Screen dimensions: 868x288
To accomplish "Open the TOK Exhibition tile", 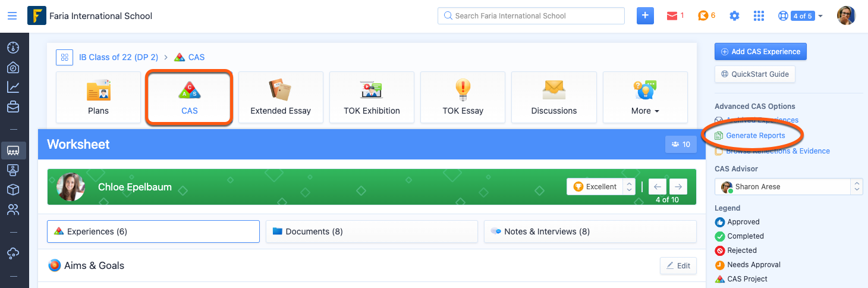I will click(372, 97).
